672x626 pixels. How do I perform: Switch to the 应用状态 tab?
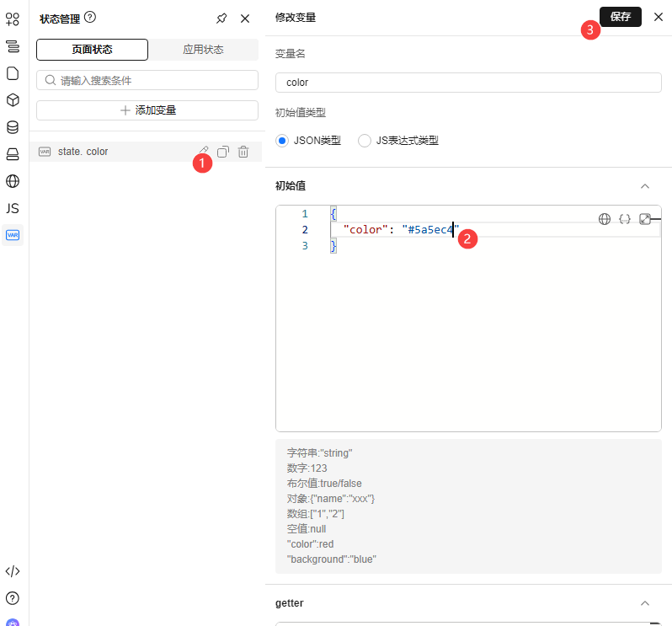click(x=203, y=50)
